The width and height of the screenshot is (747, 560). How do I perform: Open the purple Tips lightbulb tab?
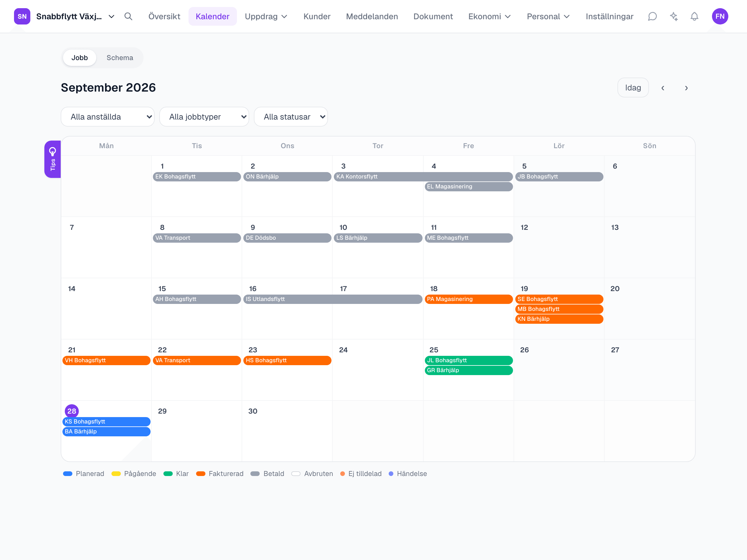[53, 159]
